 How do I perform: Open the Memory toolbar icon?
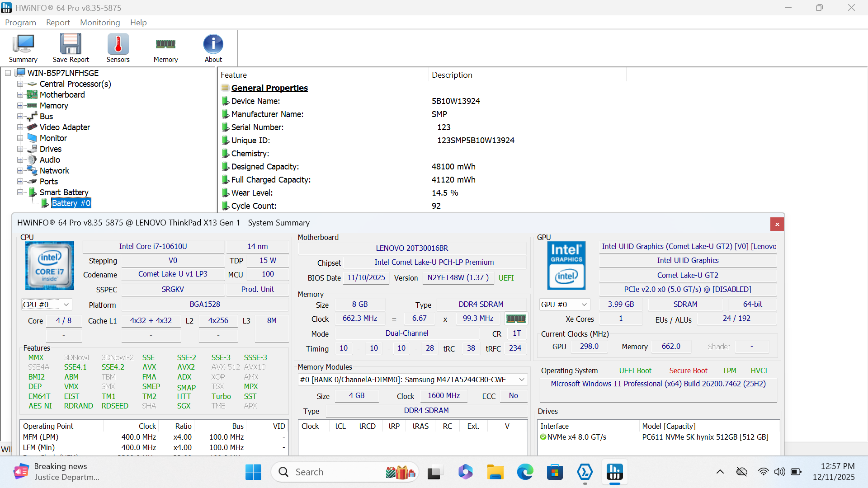click(165, 44)
